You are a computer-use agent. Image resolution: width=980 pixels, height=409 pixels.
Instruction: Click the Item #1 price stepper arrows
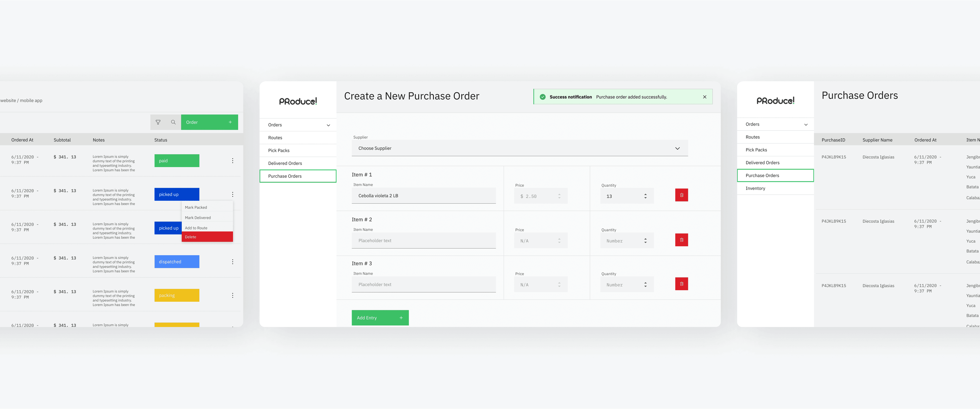coord(559,196)
